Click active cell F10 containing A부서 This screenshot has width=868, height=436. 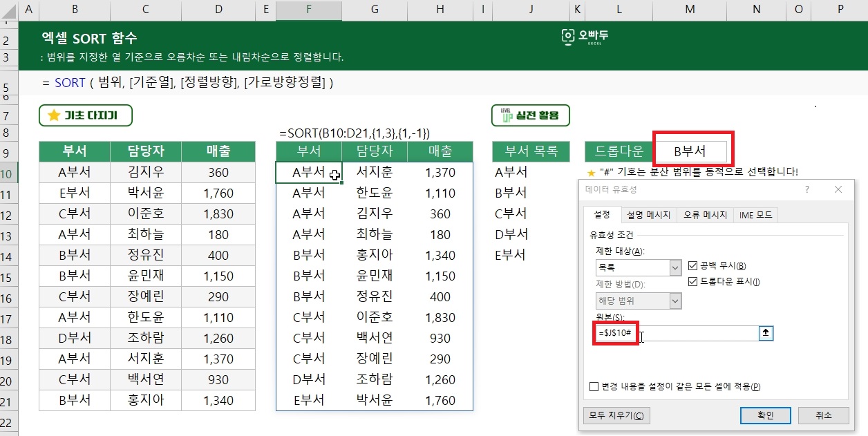tap(308, 172)
